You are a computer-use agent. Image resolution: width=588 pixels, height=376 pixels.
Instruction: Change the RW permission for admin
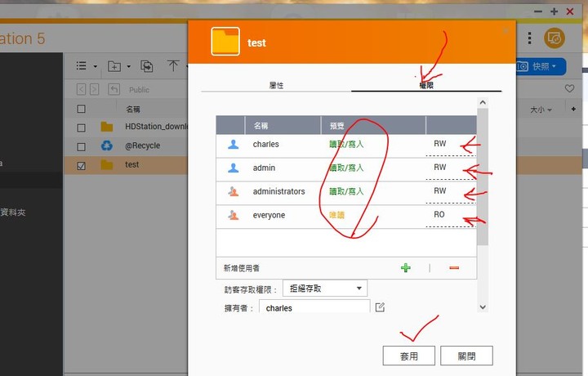click(451, 168)
